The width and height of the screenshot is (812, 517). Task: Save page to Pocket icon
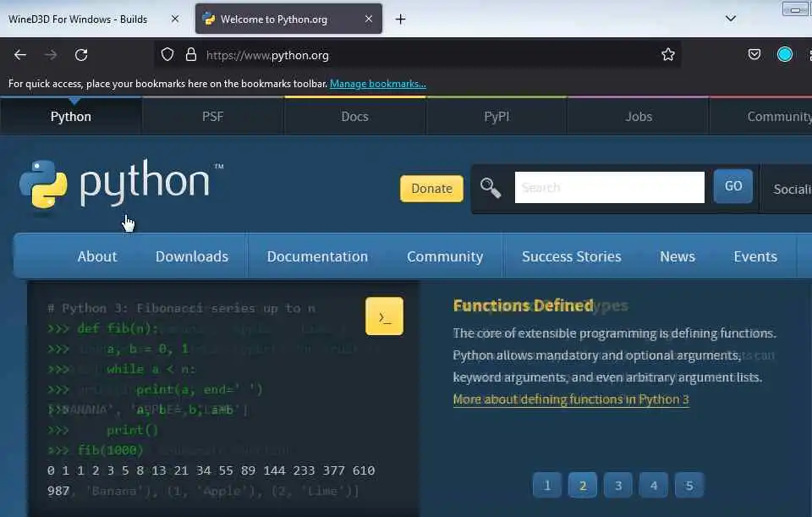[754, 54]
